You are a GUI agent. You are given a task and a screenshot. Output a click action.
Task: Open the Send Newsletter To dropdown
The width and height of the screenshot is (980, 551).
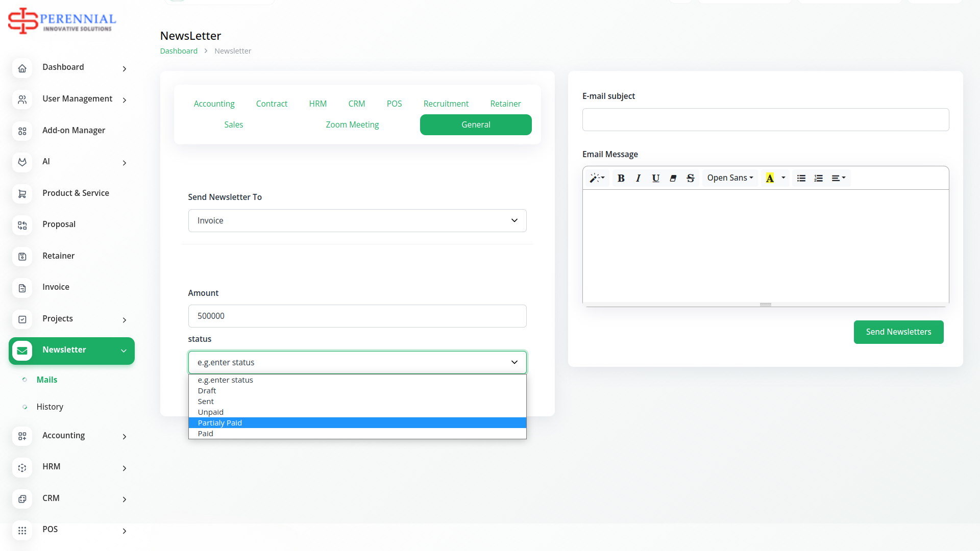(x=357, y=220)
